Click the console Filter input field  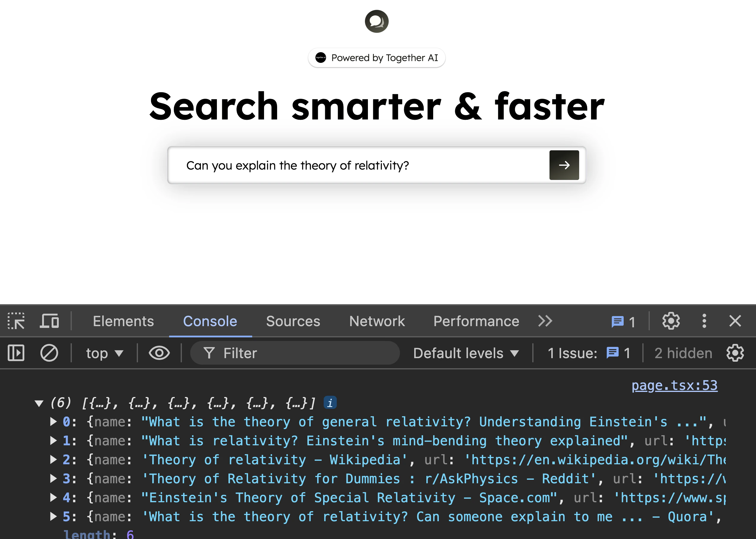coord(299,353)
